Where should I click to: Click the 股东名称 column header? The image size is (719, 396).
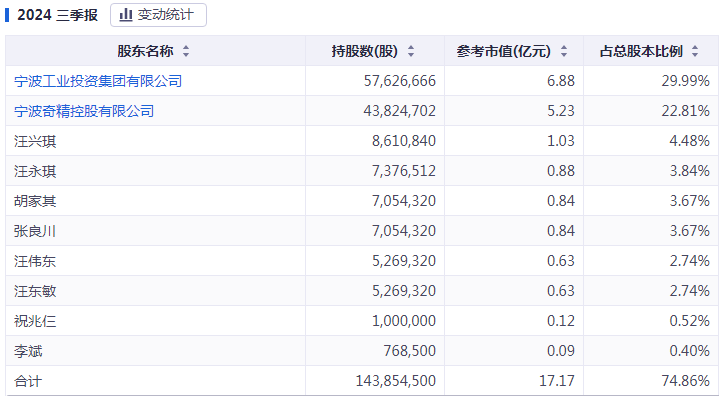pyautogui.click(x=155, y=51)
